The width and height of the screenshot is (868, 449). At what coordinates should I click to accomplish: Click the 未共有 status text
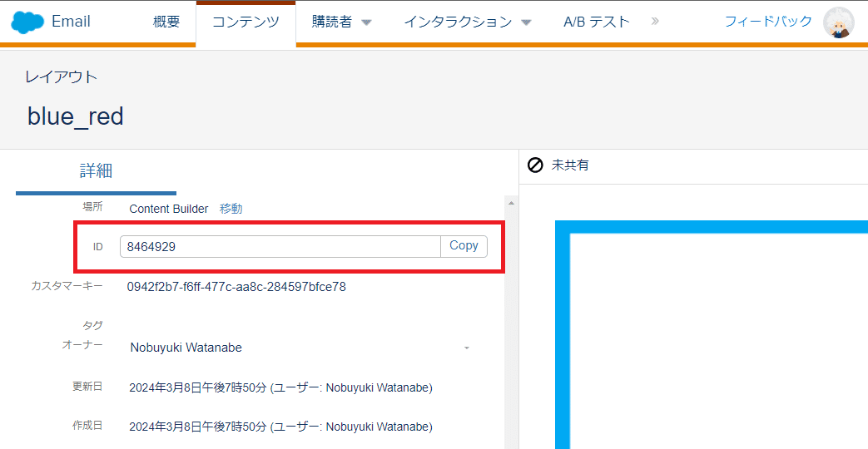(570, 165)
